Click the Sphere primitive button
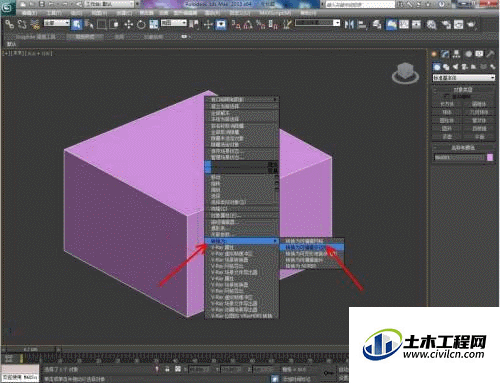The image size is (500, 383). tap(447, 112)
